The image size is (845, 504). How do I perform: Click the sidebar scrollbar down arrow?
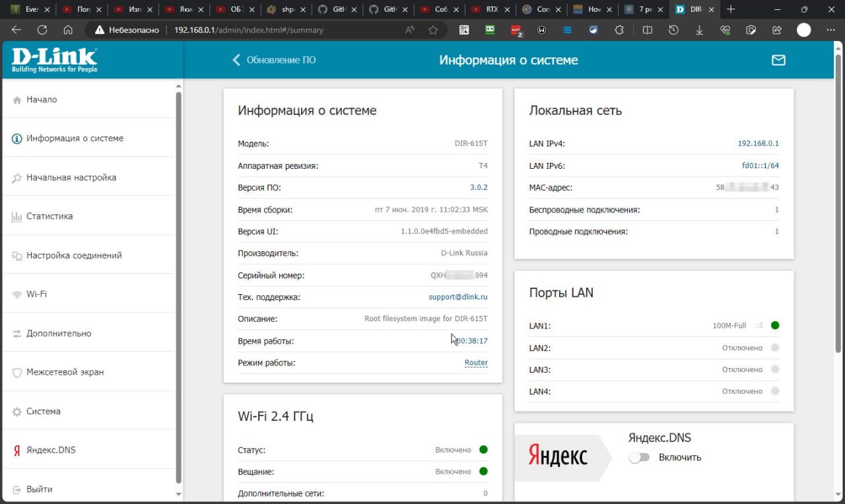pos(178,495)
